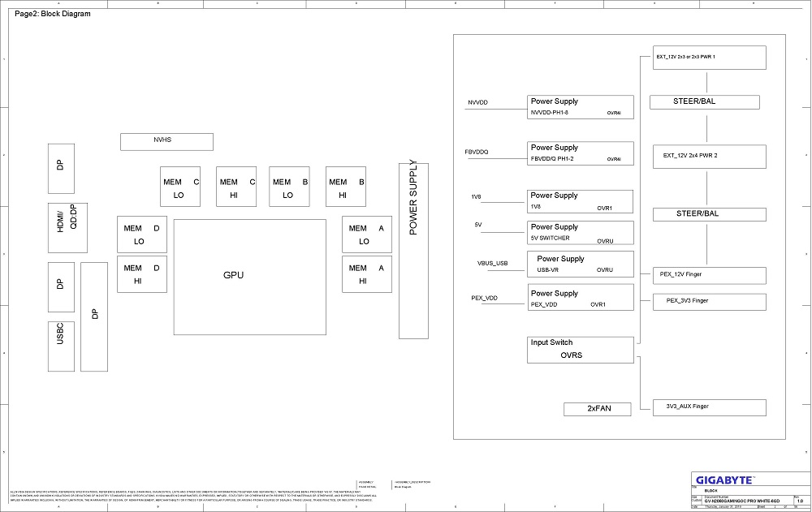Select the PEX_12V Finger block
This screenshot has height=512, width=812.
point(710,274)
